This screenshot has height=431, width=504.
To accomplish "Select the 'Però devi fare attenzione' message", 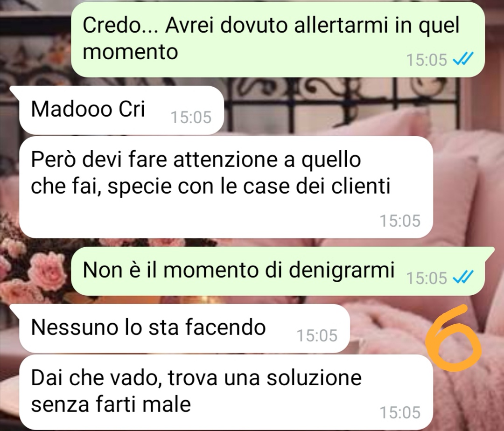I will (x=226, y=187).
